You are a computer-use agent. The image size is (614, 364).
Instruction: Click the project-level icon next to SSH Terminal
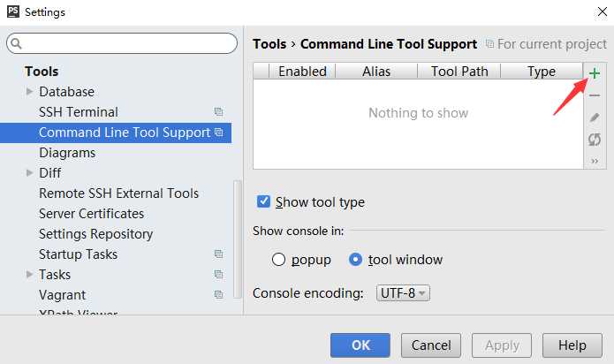(218, 112)
